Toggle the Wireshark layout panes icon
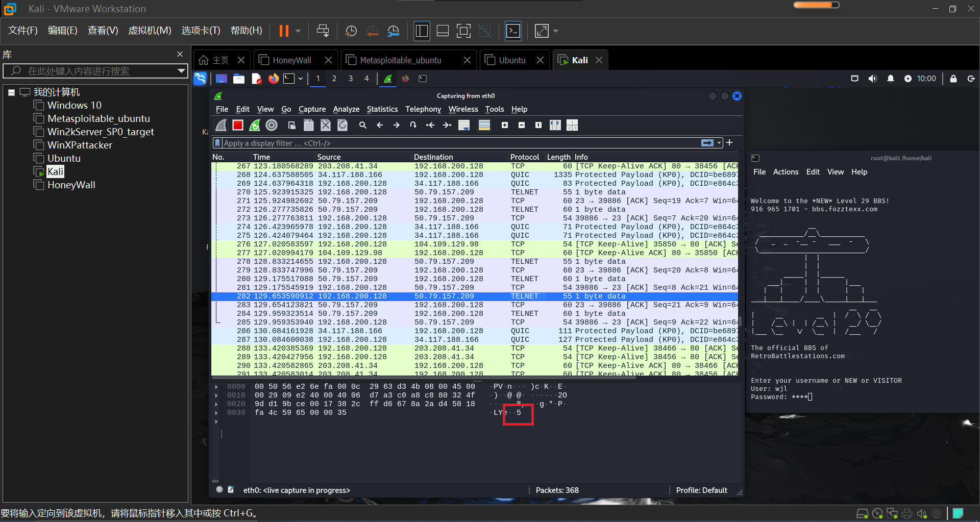Screen dimensions: 980x522 tap(572, 125)
